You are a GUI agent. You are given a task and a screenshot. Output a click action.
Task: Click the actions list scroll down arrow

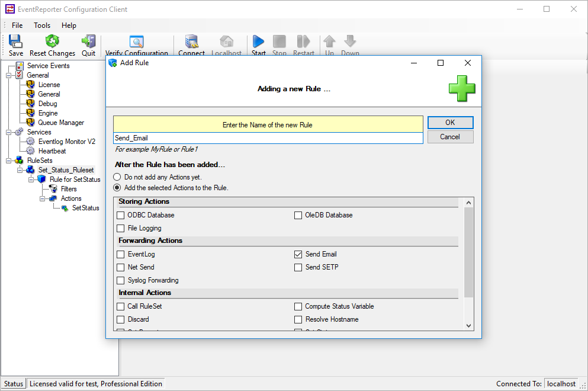click(x=468, y=326)
